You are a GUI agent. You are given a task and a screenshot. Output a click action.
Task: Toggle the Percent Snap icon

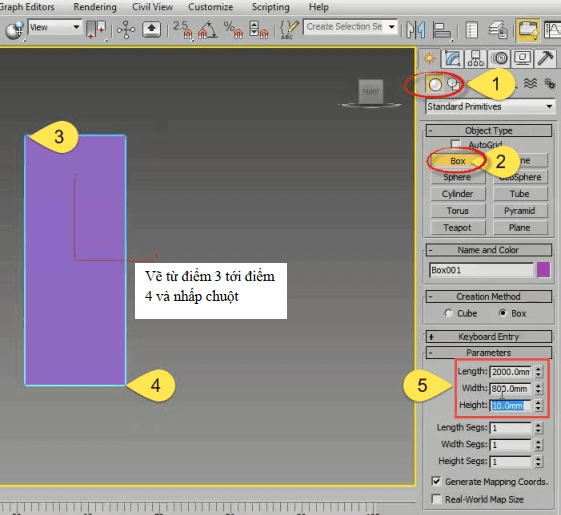(233, 29)
